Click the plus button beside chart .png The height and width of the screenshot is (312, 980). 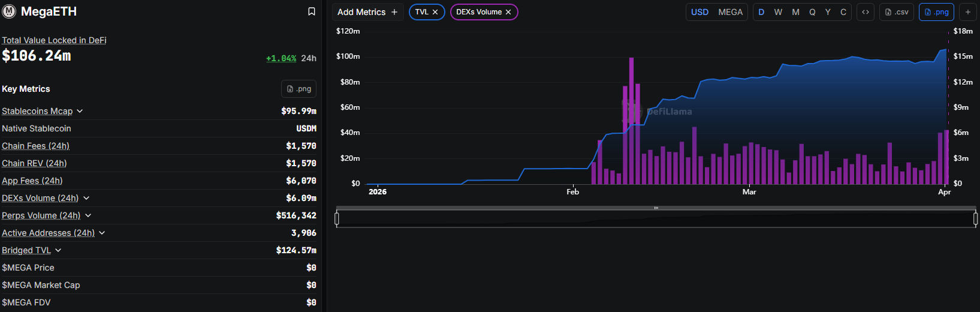967,12
